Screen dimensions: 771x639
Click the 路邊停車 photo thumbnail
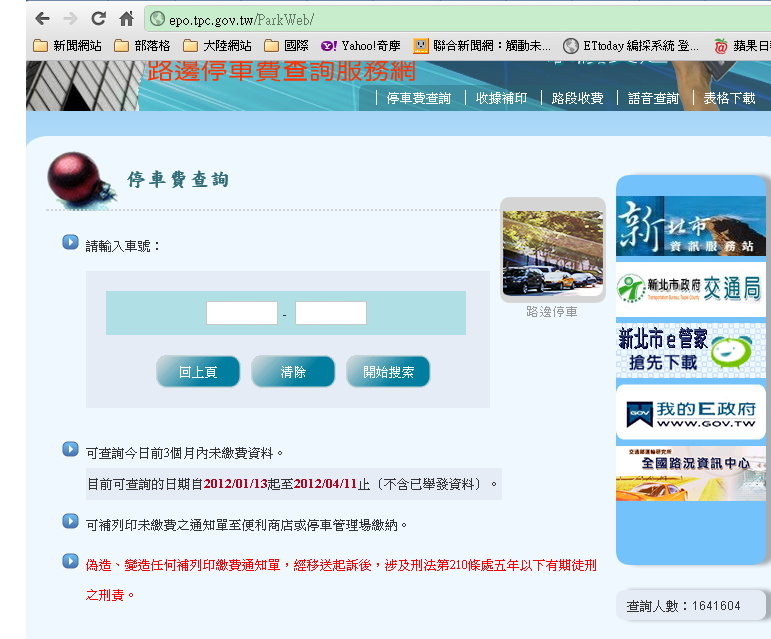[553, 252]
